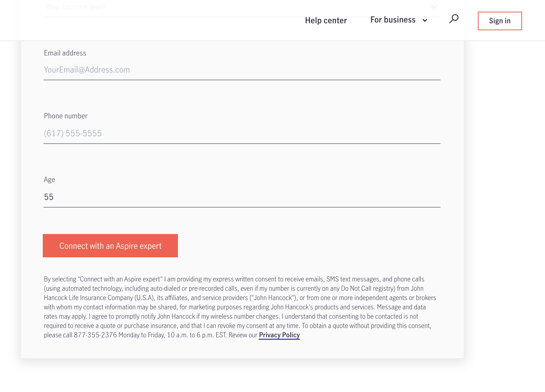Open the Privacy Policy link
Image resolution: width=545 pixels, height=392 pixels.
click(x=279, y=335)
